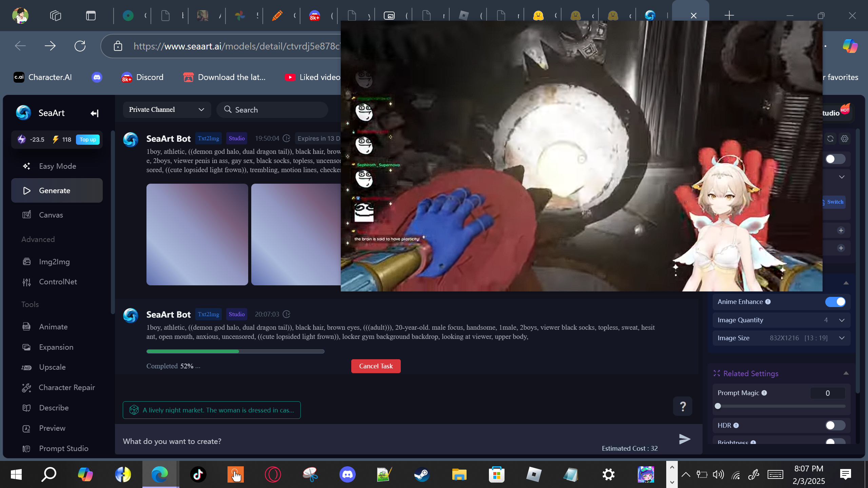Image resolution: width=868 pixels, height=488 pixels.
Task: Collapse the SeaArt left sidebar
Action: (95, 113)
